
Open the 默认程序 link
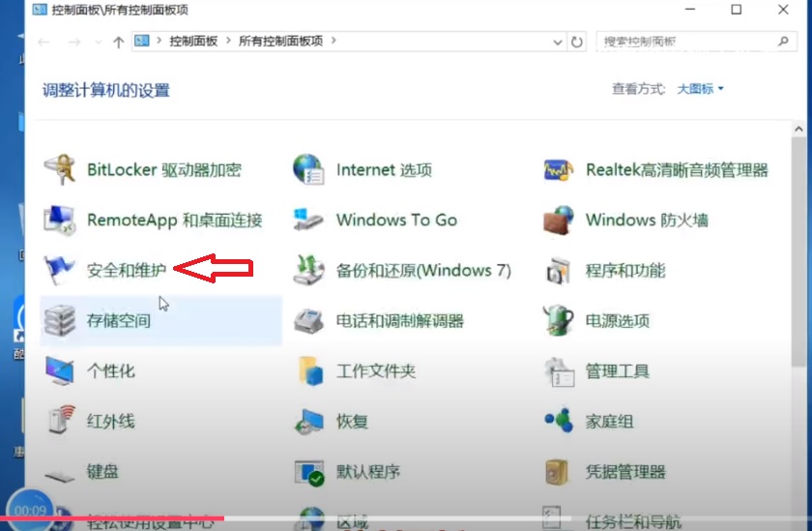368,471
